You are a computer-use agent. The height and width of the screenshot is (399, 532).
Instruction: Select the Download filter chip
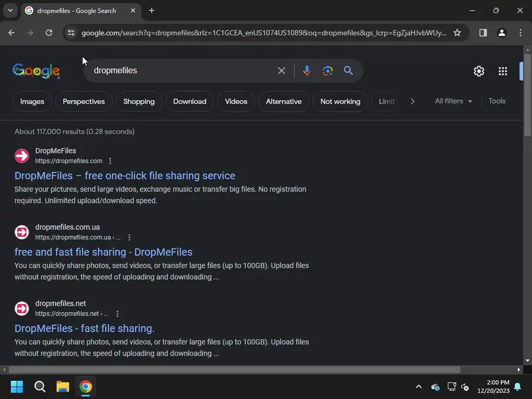click(x=190, y=101)
